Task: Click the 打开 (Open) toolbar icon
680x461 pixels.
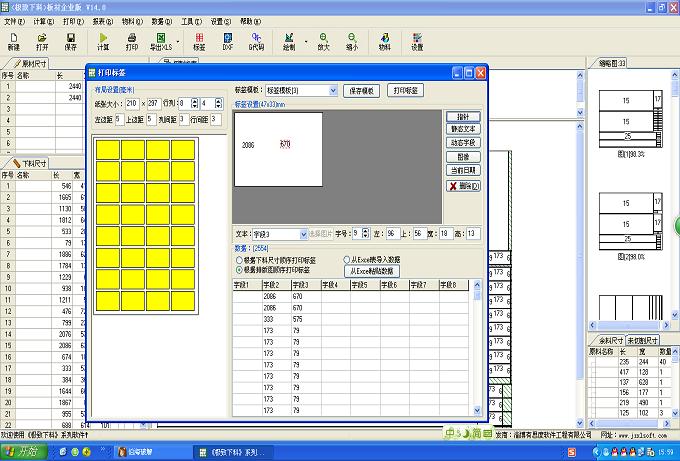Action: click(x=42, y=40)
